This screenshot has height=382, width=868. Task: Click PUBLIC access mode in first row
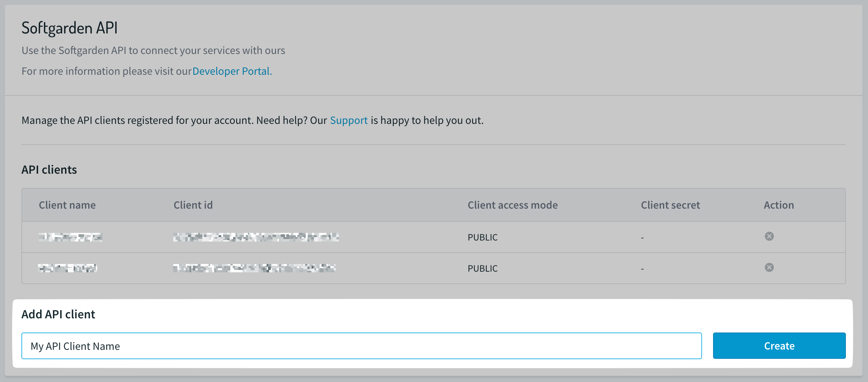[482, 237]
